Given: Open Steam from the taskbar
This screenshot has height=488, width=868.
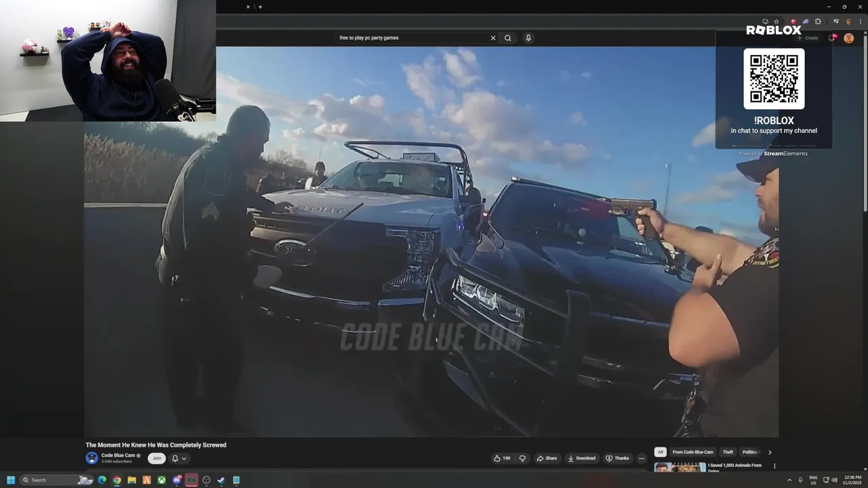Looking at the screenshot, I should pyautogui.click(x=221, y=480).
